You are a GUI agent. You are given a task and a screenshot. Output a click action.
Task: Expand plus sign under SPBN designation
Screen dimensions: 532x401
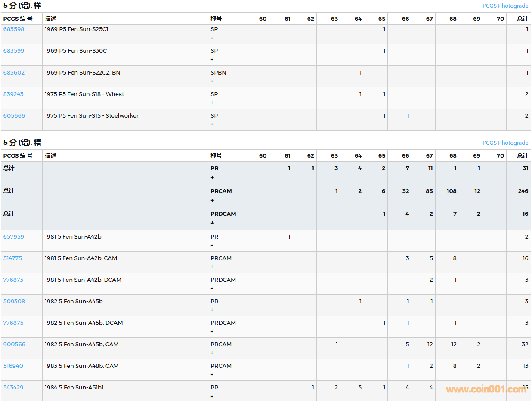212,81
